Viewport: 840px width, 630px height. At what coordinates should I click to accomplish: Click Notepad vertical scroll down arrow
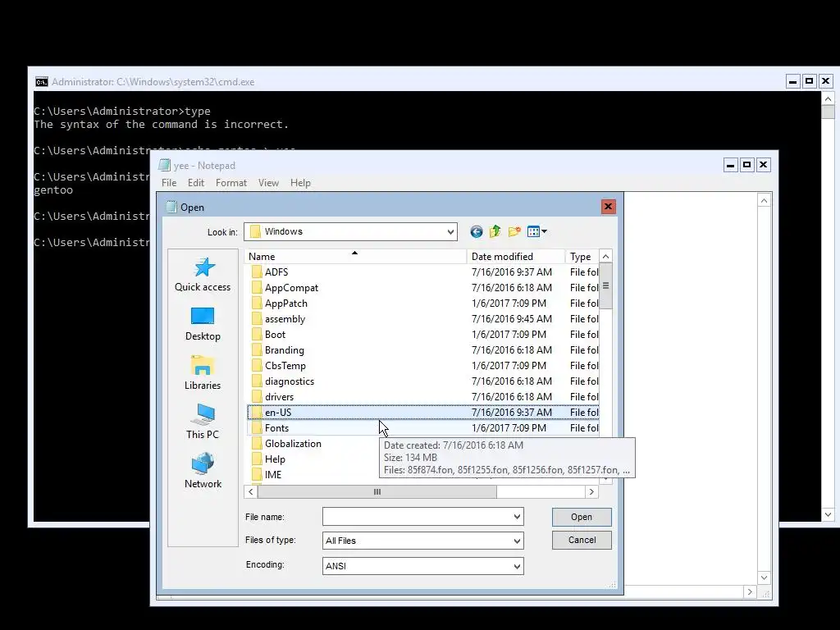coord(764,578)
